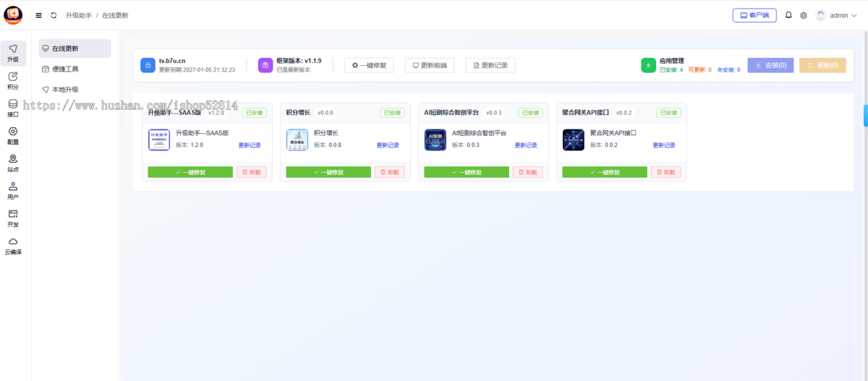The image size is (868, 381).
Task: Click the 在线更新 breadcrumb
Action: (115, 15)
